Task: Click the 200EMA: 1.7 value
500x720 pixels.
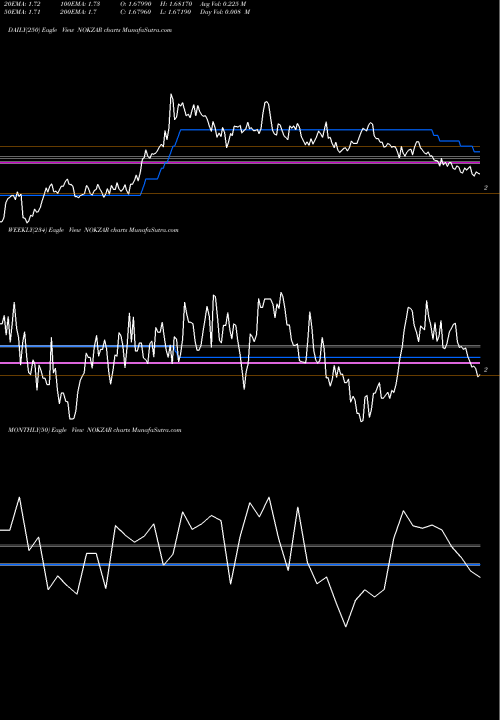Action: click(x=78, y=12)
